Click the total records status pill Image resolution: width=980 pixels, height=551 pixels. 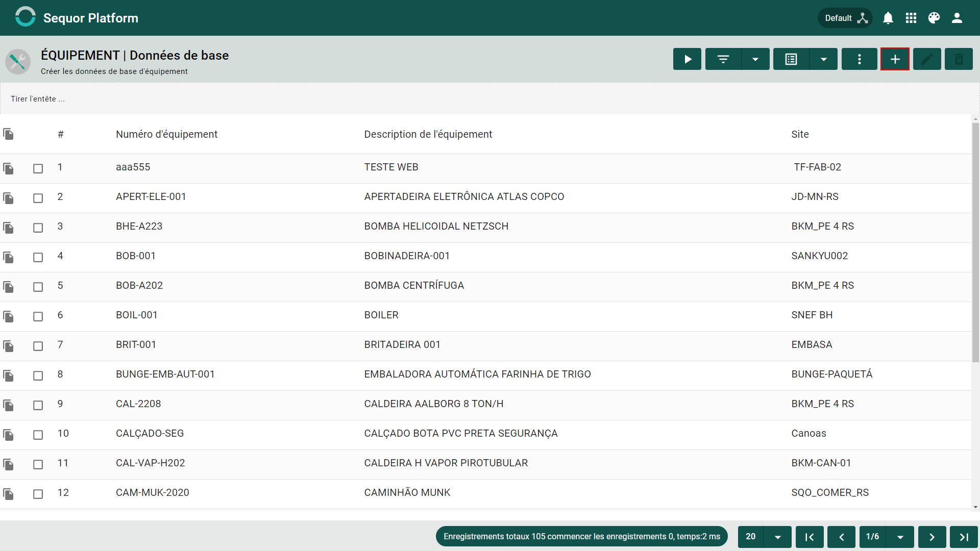coord(582,537)
